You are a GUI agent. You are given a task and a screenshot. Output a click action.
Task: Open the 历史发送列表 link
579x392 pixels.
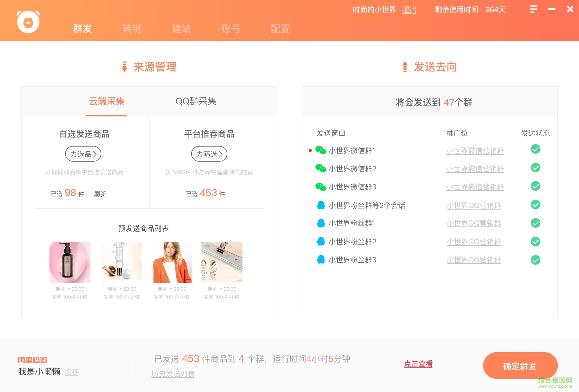[x=173, y=374]
